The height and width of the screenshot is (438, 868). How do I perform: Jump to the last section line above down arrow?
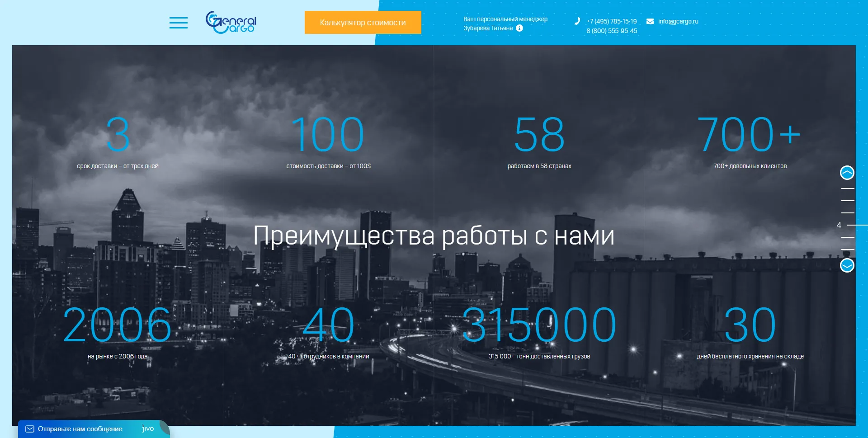coord(848,249)
